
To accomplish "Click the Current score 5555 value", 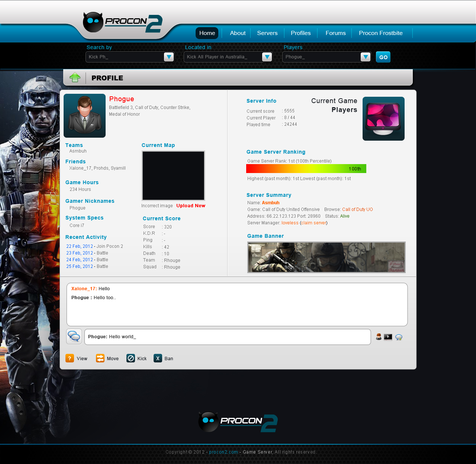I will tap(289, 111).
